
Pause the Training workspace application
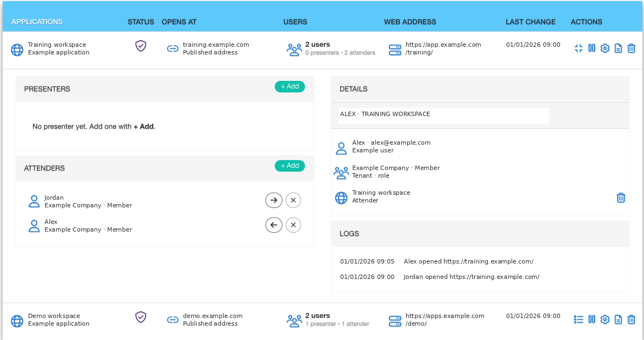tap(591, 48)
